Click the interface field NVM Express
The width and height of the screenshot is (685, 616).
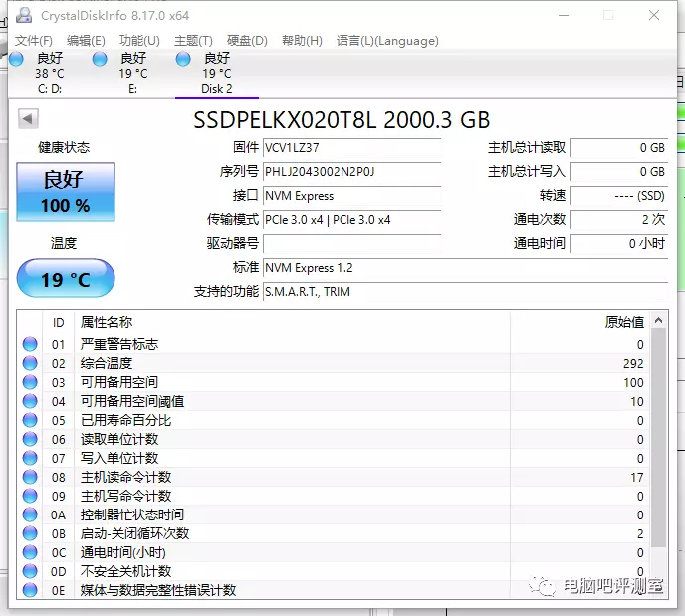351,196
